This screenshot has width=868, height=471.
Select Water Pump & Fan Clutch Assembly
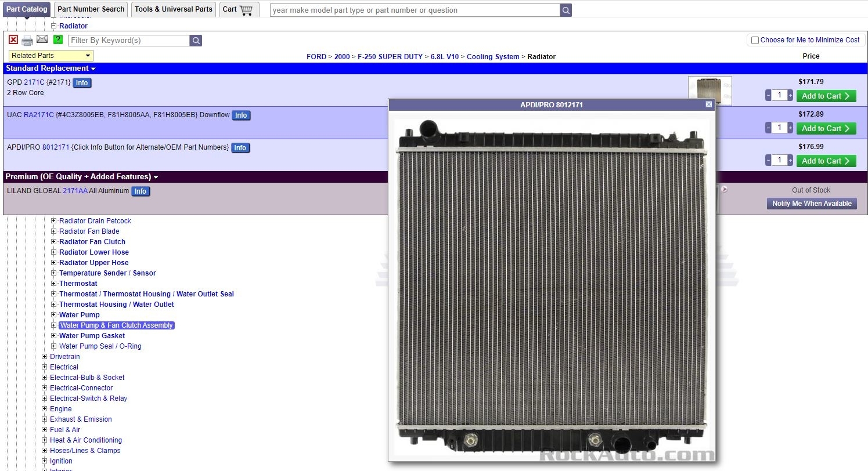coord(117,325)
